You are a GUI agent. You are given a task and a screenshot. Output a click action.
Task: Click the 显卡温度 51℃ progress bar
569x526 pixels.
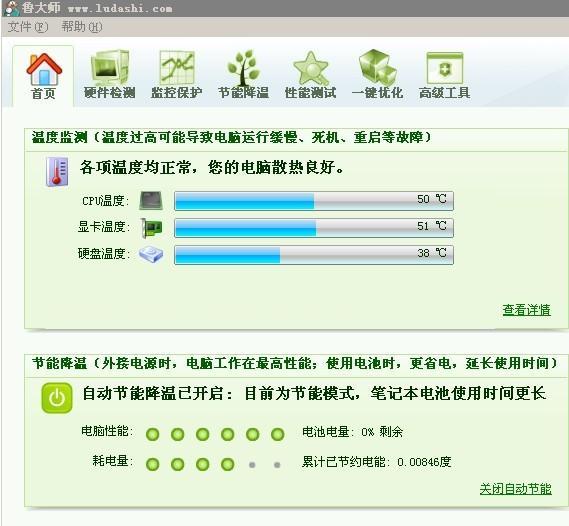(314, 228)
